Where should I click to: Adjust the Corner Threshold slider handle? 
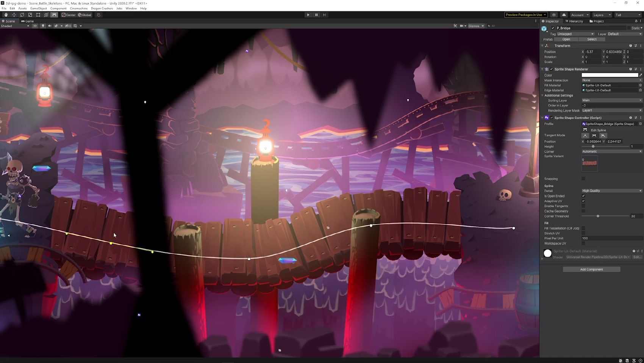click(598, 216)
